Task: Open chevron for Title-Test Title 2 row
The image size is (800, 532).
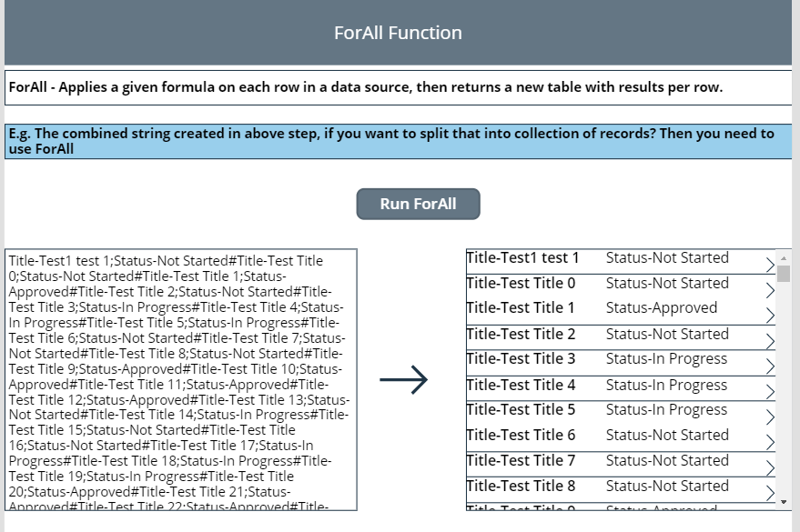Action: 770,341
